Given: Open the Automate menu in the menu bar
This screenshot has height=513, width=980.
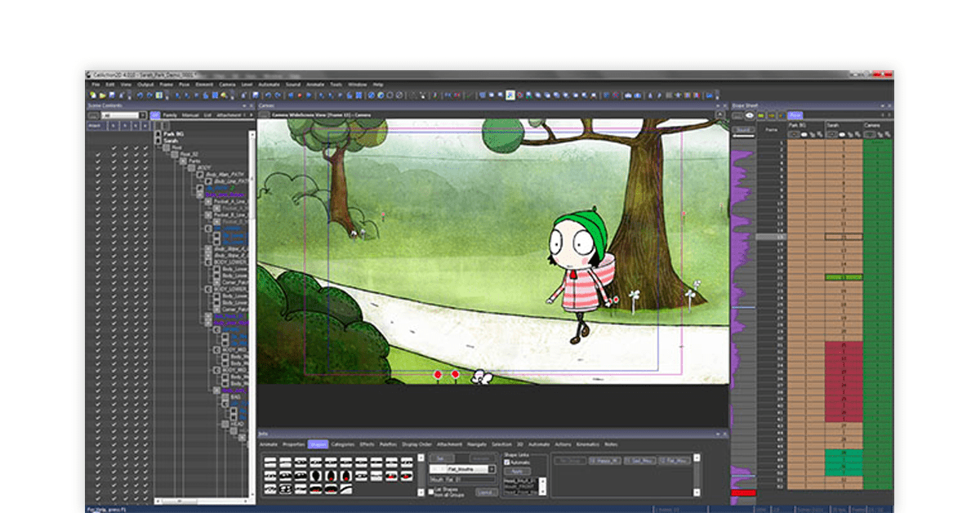Looking at the screenshot, I should click(x=269, y=84).
